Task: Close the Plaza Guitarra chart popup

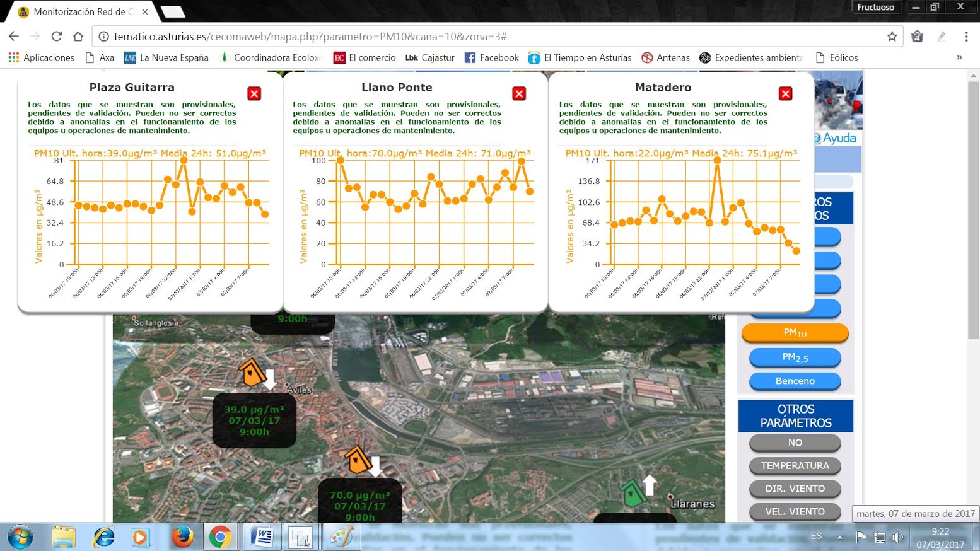Action: [x=254, y=94]
